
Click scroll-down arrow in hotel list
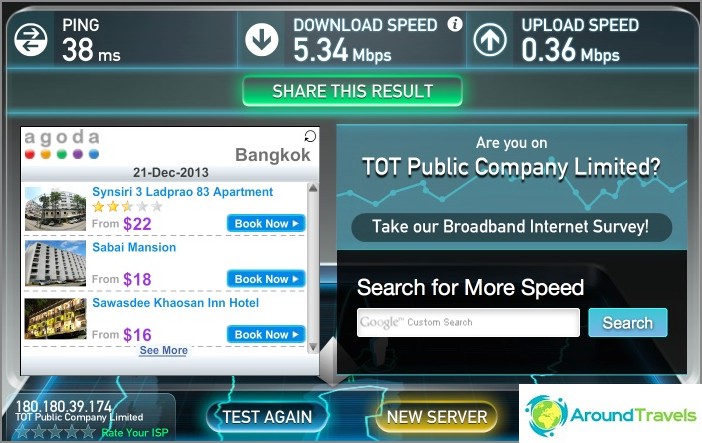click(313, 347)
